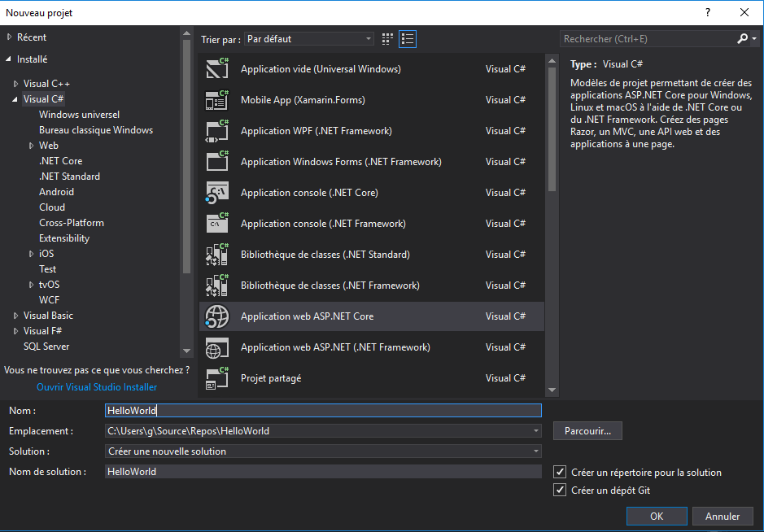Open the Trier par dropdown
The image size is (764, 532).
pyautogui.click(x=309, y=38)
